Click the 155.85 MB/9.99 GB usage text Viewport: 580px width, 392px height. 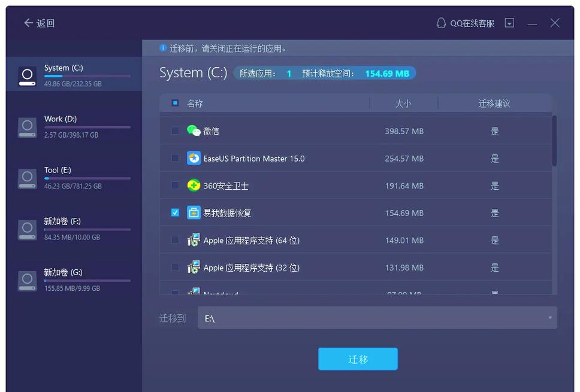click(72, 288)
